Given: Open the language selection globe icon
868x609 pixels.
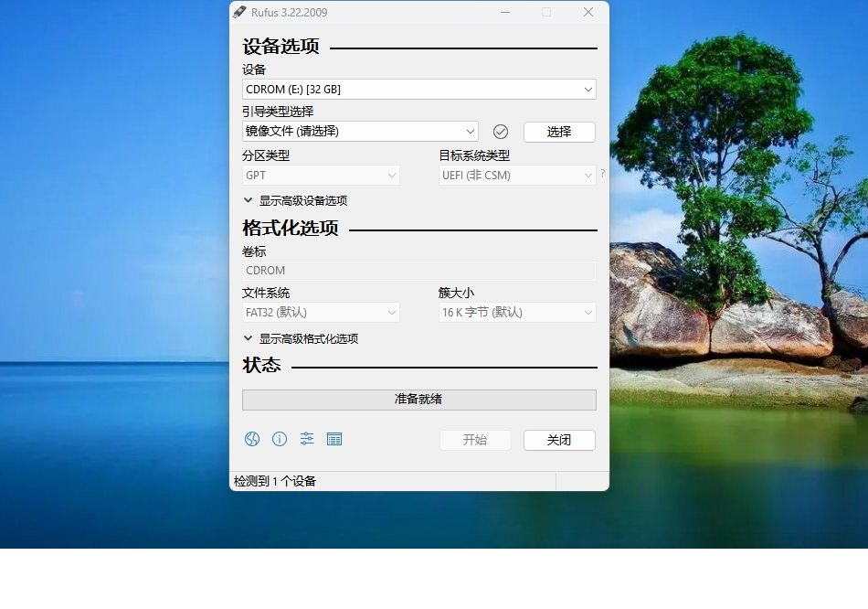Looking at the screenshot, I should click(x=252, y=440).
